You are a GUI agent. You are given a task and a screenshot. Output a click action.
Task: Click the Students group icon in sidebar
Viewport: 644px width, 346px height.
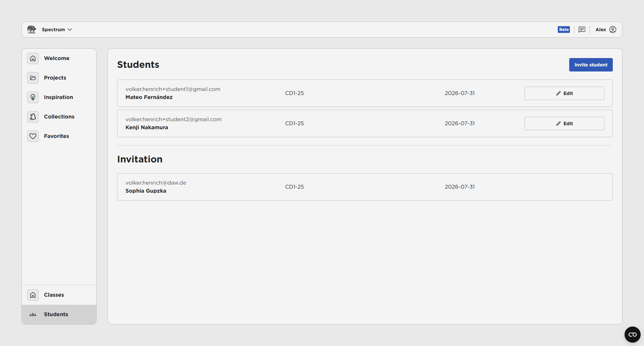pyautogui.click(x=33, y=314)
